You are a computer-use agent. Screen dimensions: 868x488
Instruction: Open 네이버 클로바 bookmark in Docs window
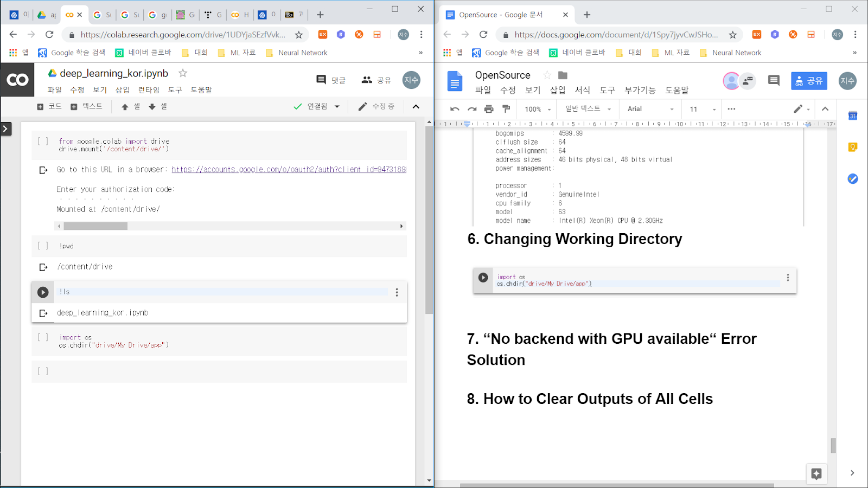tap(577, 53)
